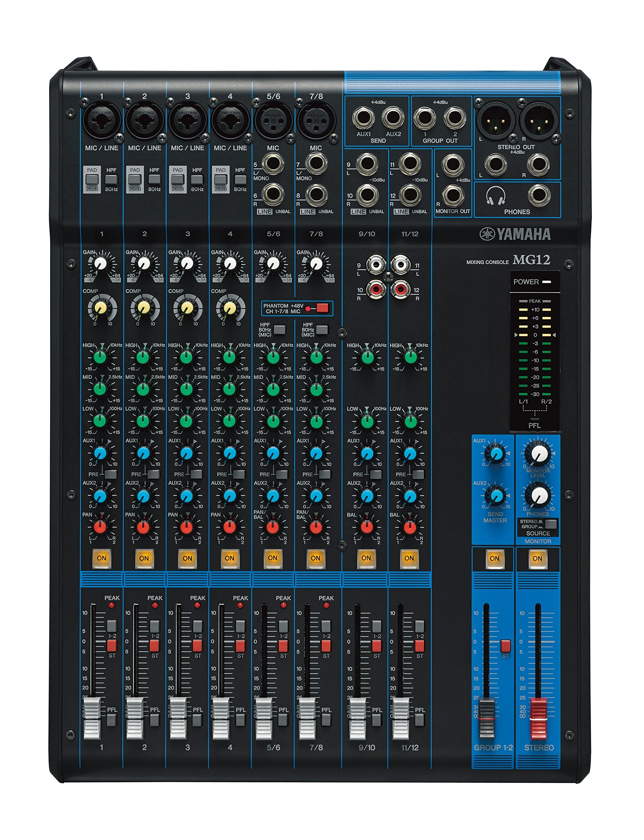Adjust the GAIN knob on channel 1
The width and height of the screenshot is (644, 840).
pos(100,263)
